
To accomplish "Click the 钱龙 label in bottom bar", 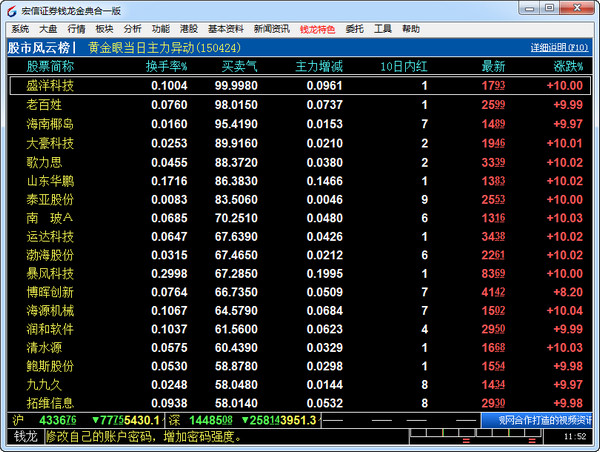I will (x=26, y=437).
